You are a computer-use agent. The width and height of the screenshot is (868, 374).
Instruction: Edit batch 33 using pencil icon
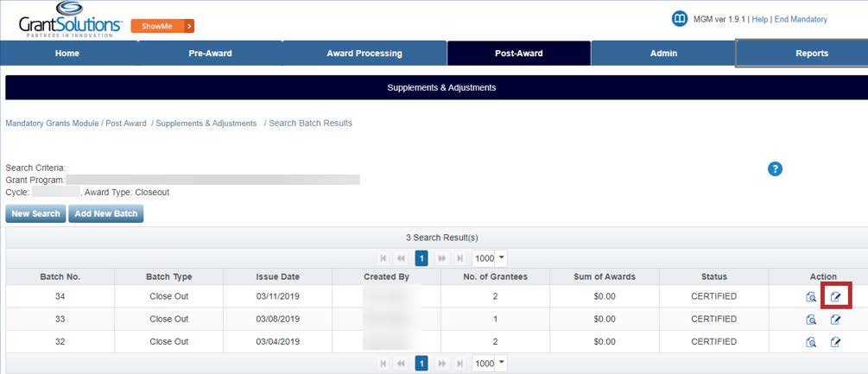click(835, 320)
